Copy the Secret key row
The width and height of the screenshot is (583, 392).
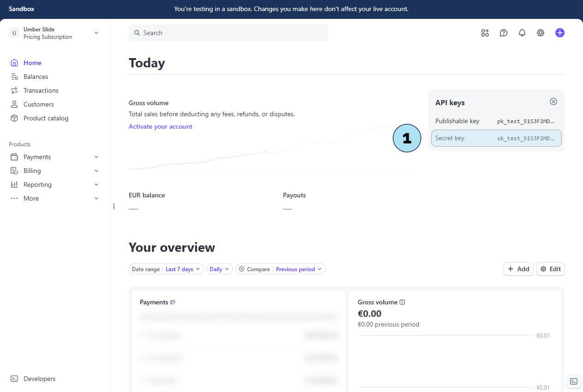(496, 138)
